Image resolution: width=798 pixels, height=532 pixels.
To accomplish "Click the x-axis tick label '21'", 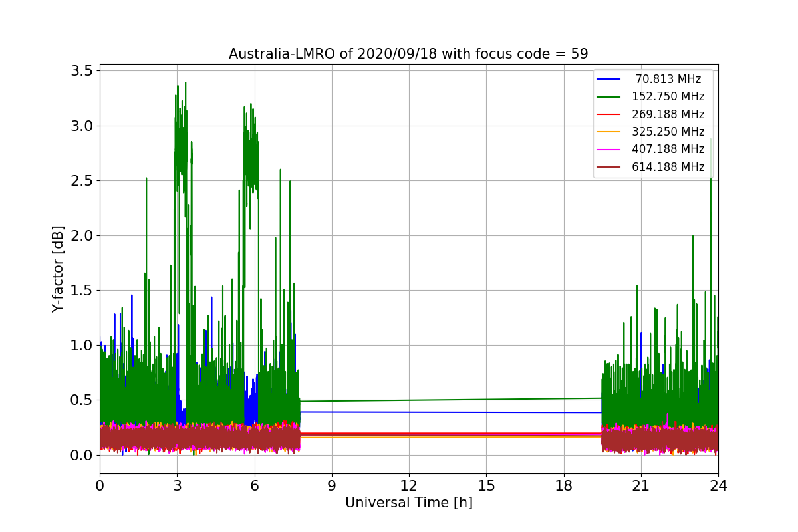I will pos(640,486).
